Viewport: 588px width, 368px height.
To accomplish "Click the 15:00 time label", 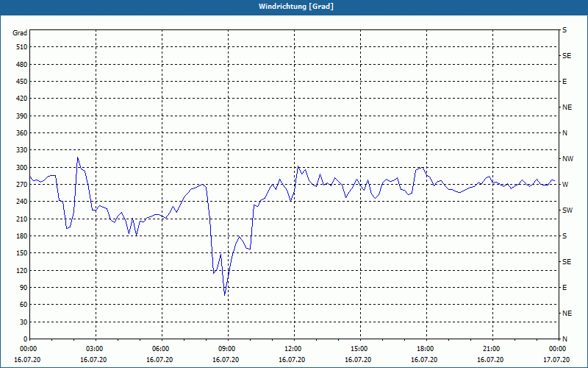I will 358,348.
